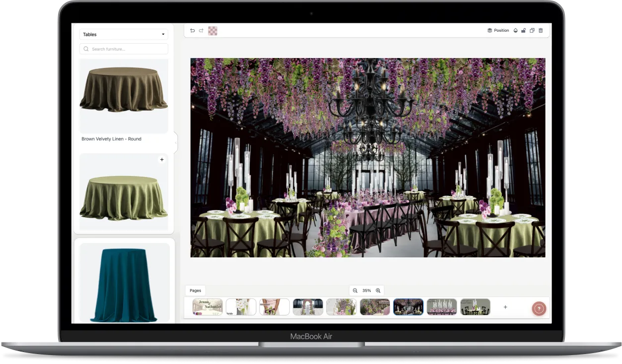Open the sixth page garden scene thumbnail
Screen dimensions: 622x364
pyautogui.click(x=375, y=307)
